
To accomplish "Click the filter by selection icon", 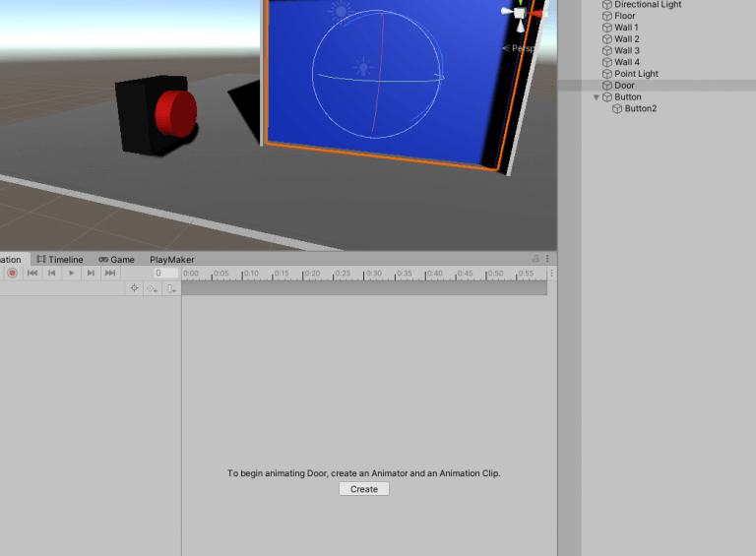I will pyautogui.click(x=134, y=288).
